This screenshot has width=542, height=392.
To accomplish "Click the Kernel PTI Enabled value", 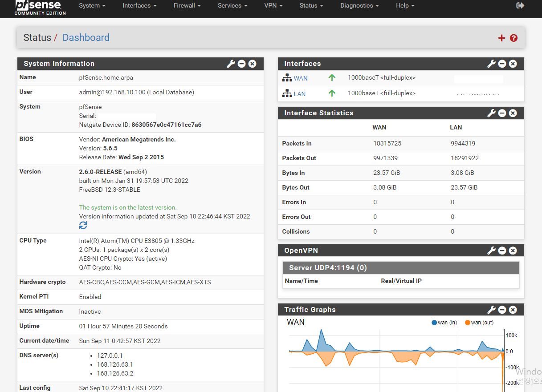I will (90, 297).
